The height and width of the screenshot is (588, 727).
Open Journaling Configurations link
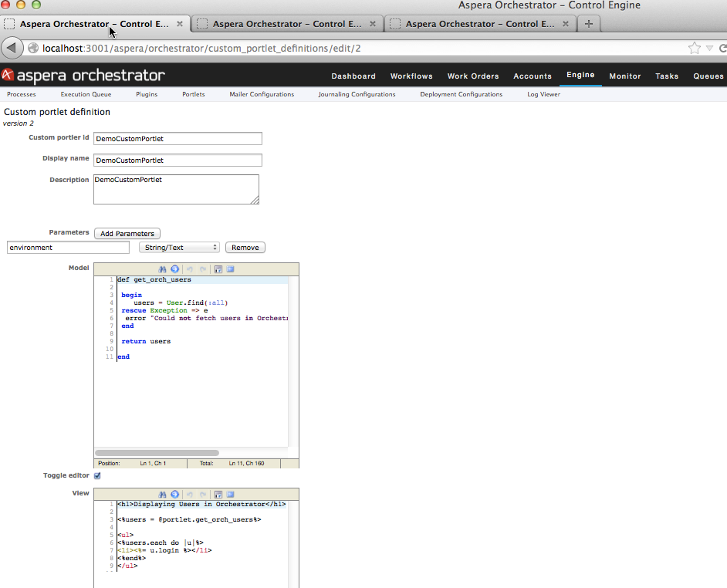(x=357, y=94)
